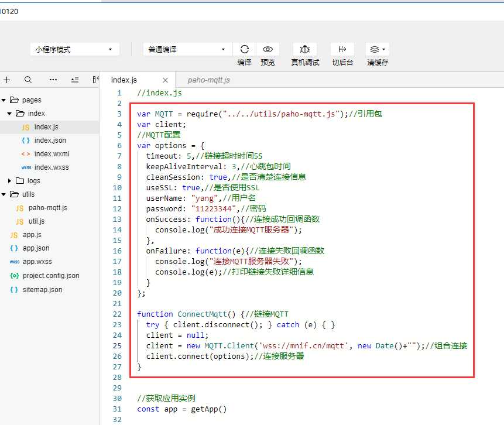Click the folder icon of logs
This screenshot has width=504, height=425.
click(20, 180)
